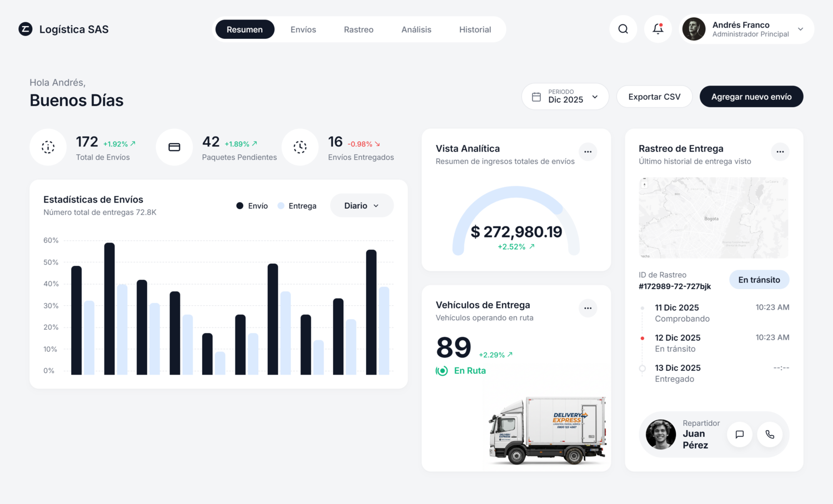Toggle the Envío series in chart legend
833x504 pixels.
(x=252, y=206)
